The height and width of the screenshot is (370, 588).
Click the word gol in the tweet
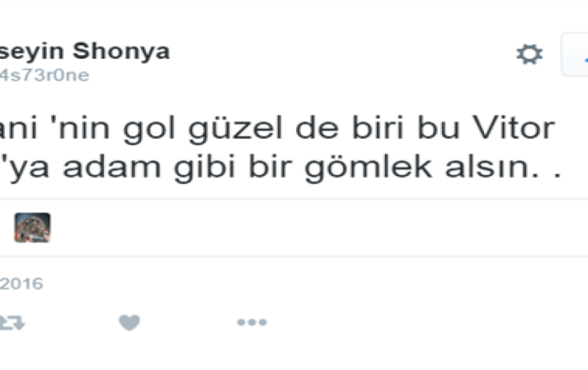pos(149,129)
